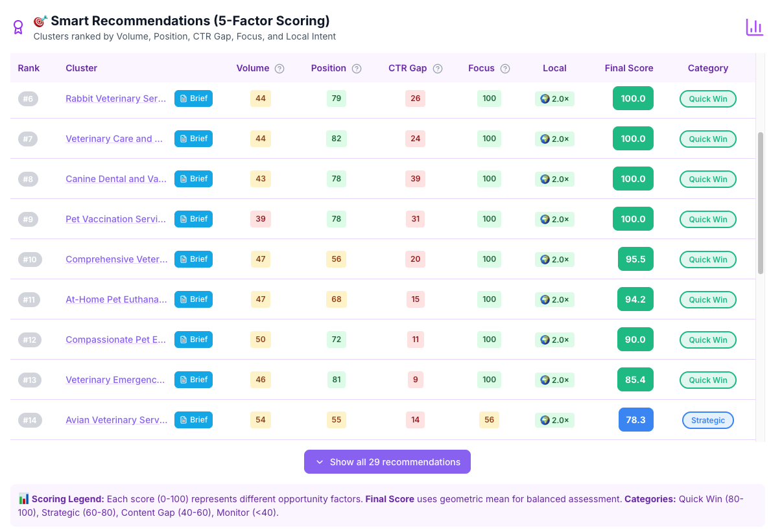The image size is (771, 532).
Task: Open the Compassionate Pet cluster link at rank #12
Action: coord(115,340)
